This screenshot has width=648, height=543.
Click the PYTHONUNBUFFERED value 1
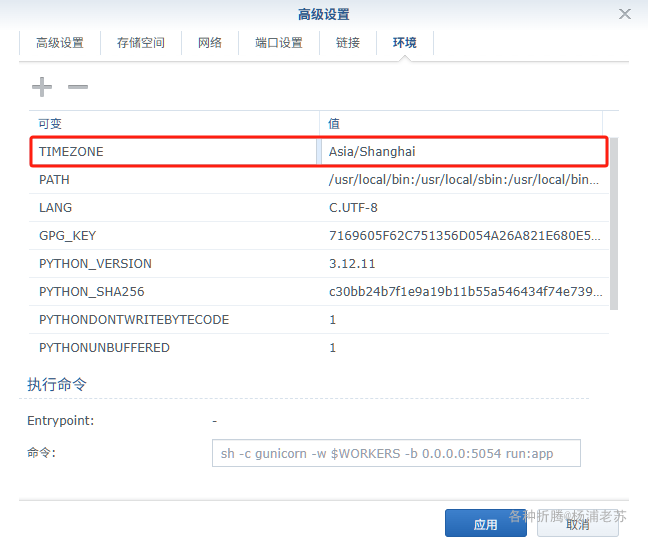[333, 348]
